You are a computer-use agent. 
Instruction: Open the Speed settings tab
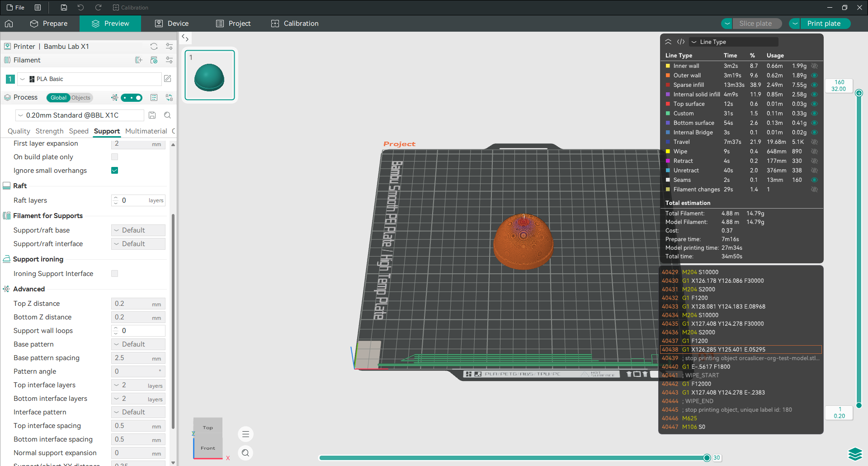79,131
